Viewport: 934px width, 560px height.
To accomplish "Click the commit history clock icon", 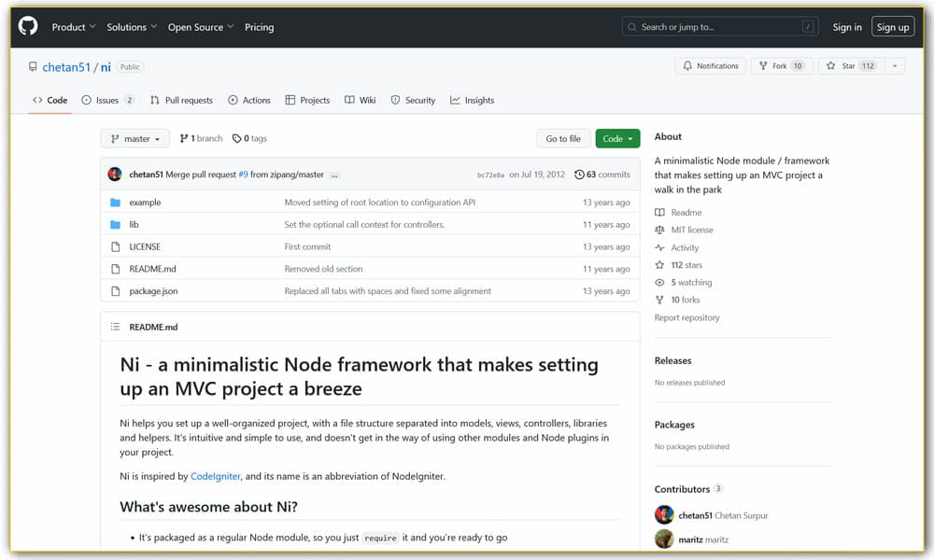I will coord(579,175).
